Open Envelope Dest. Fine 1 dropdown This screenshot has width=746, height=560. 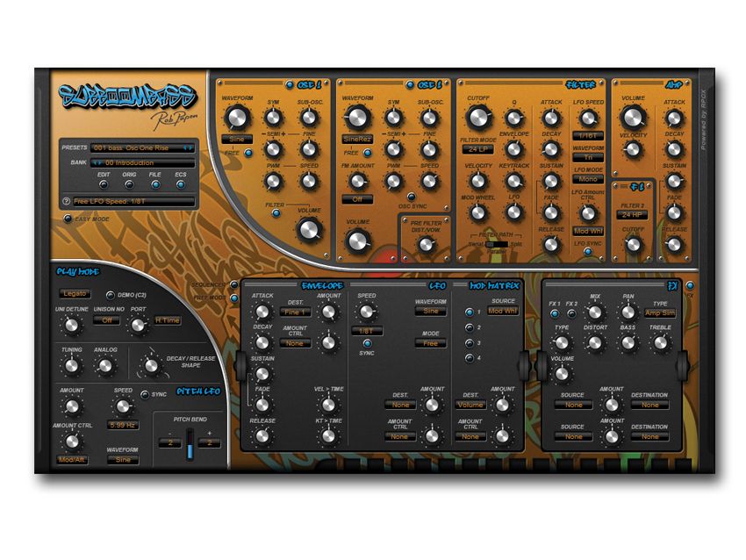295,312
